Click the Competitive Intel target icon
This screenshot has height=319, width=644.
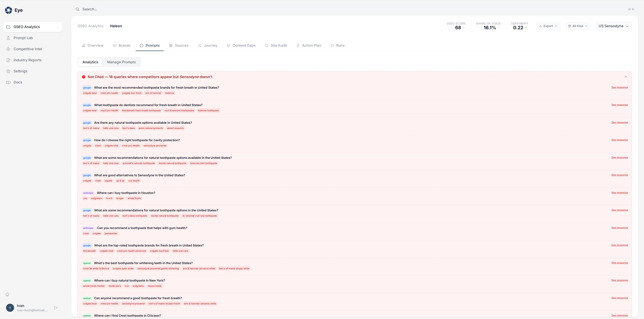click(x=8, y=49)
